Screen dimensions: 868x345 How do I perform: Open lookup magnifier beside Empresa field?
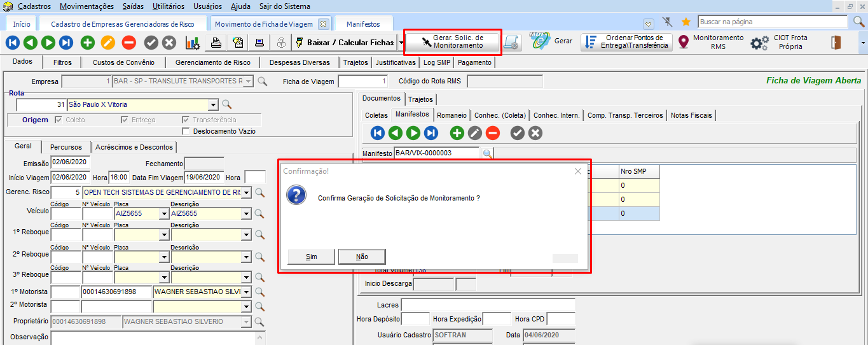coord(262,81)
